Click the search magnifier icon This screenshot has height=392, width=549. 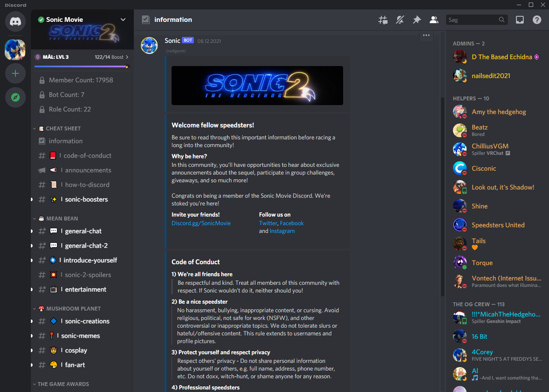click(502, 20)
